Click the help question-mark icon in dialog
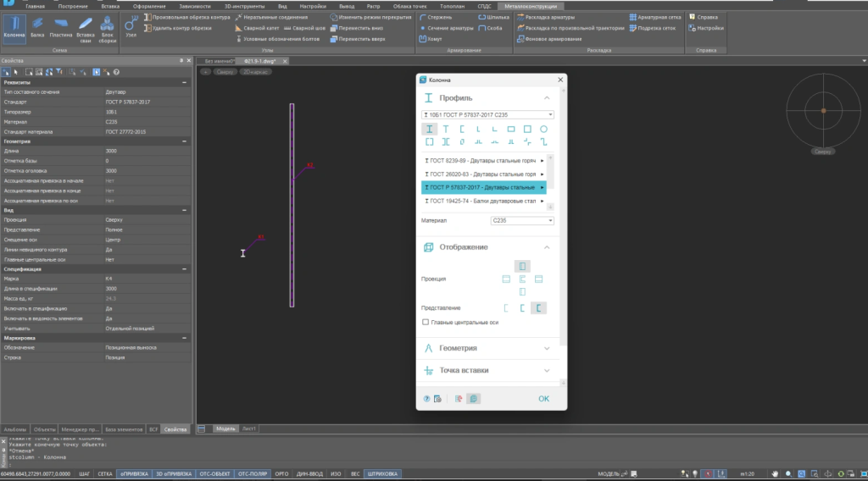The width and height of the screenshot is (868, 481). point(426,398)
